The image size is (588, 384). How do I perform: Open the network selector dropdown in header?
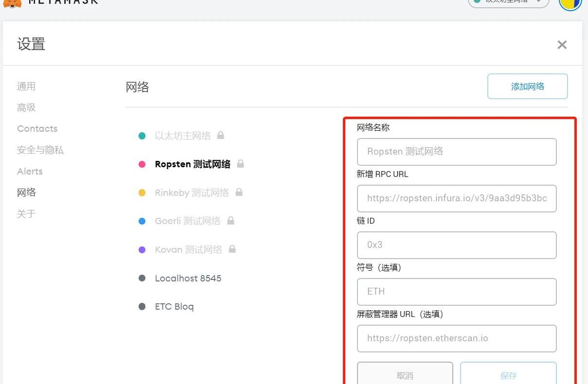(509, 2)
